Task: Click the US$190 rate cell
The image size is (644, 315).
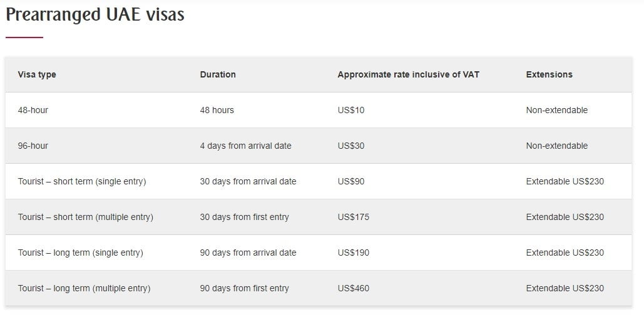Action: (x=353, y=252)
